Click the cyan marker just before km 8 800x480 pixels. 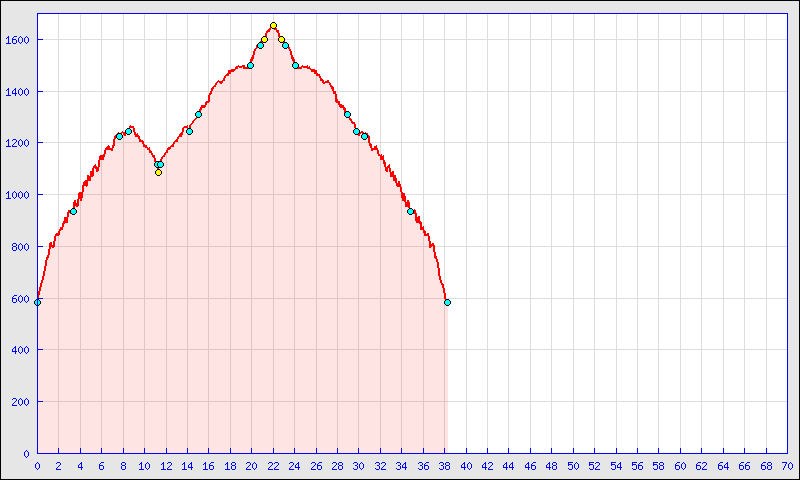click(119, 136)
